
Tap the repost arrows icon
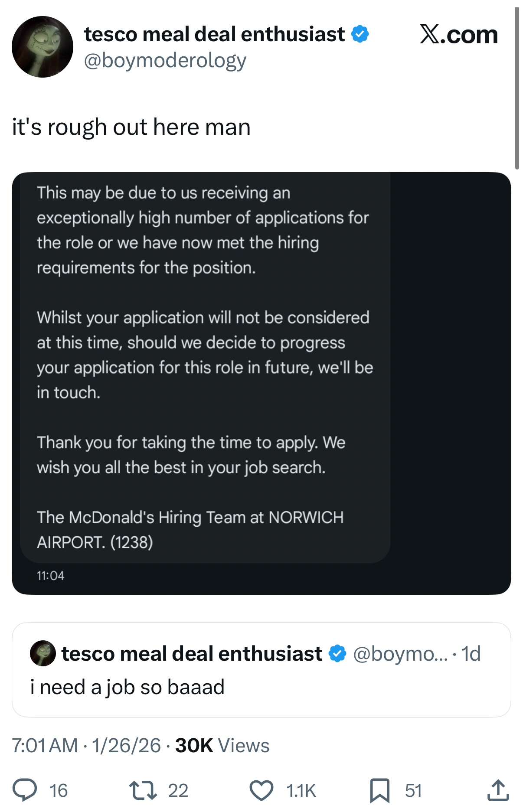143,790
